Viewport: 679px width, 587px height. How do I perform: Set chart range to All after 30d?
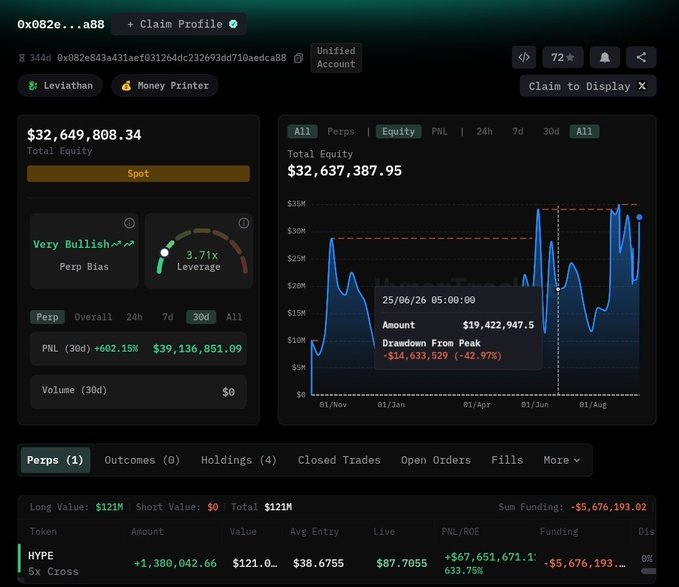(x=584, y=132)
